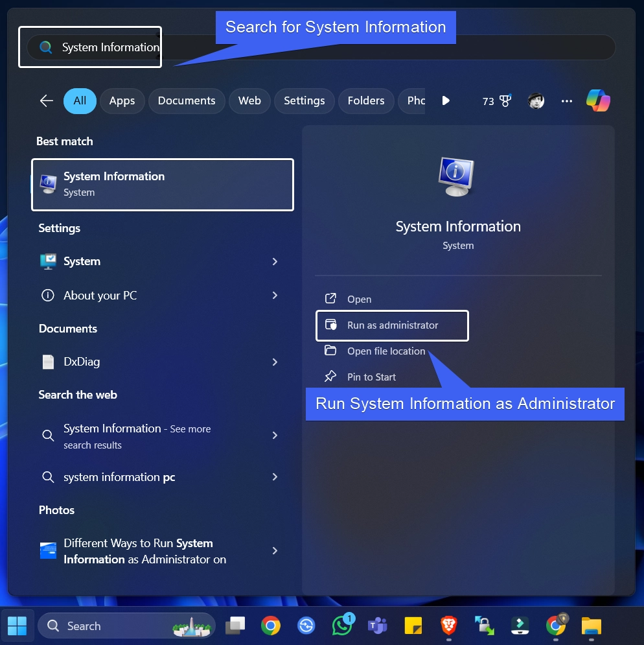Launch Brave browser from the taskbar
This screenshot has width=644, height=645.
coord(448,626)
